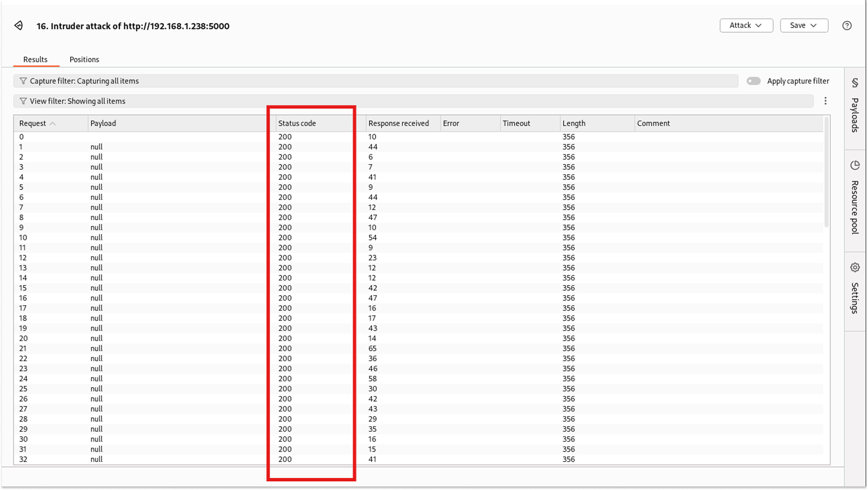The width and height of the screenshot is (868, 490).
Task: Toggle the Request column sort arrow
Action: pos(53,123)
